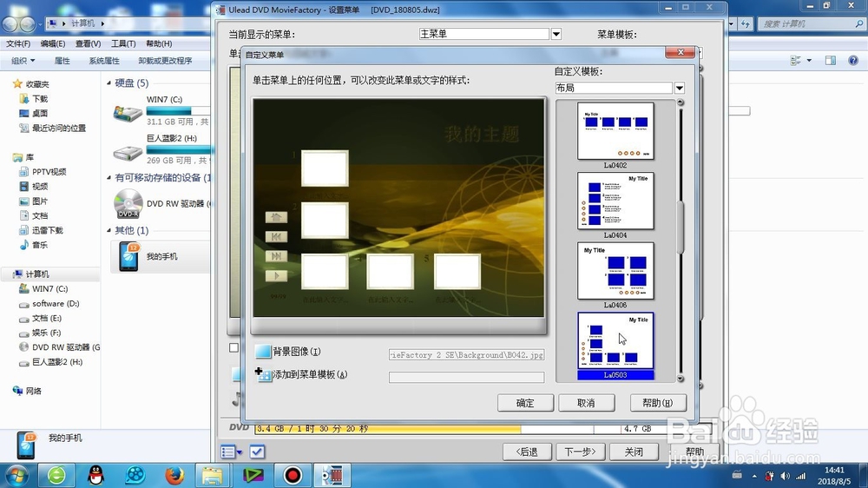Open the list view icon in MovieFactory bottom bar
The width and height of the screenshot is (868, 488).
(227, 452)
